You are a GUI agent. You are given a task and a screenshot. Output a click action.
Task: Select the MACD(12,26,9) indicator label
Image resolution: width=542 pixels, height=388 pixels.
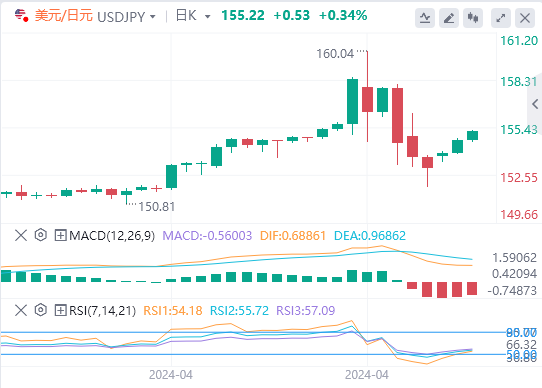point(112,235)
